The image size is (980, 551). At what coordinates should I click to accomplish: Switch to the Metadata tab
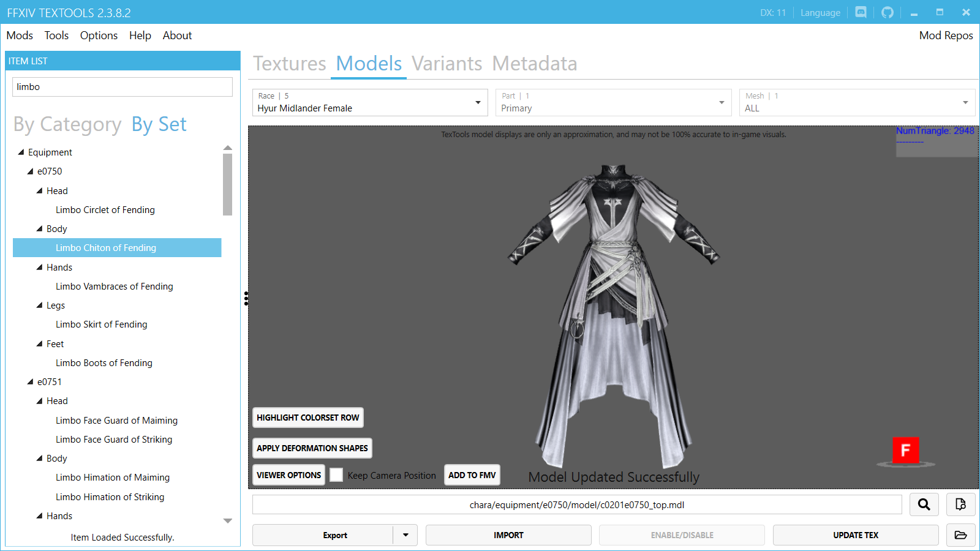coord(535,64)
